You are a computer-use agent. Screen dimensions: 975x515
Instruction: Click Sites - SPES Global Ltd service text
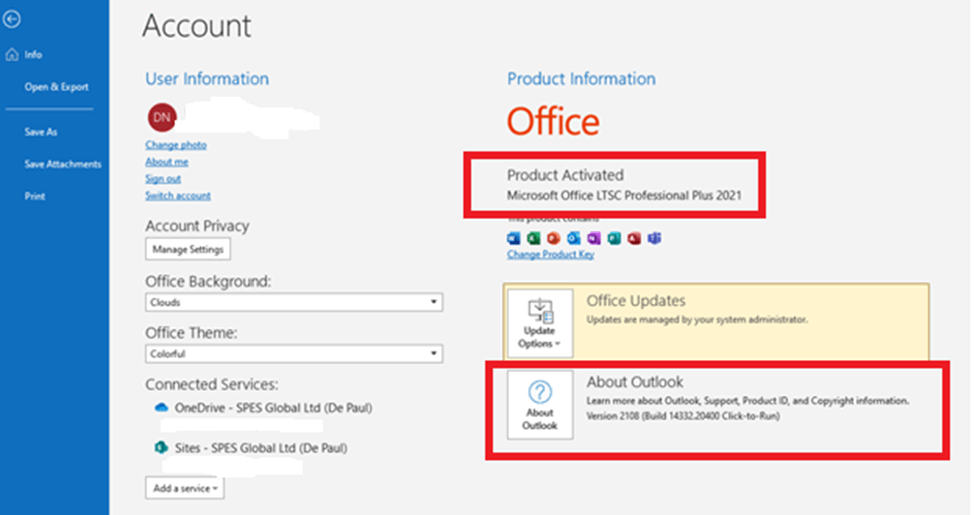coord(261,448)
